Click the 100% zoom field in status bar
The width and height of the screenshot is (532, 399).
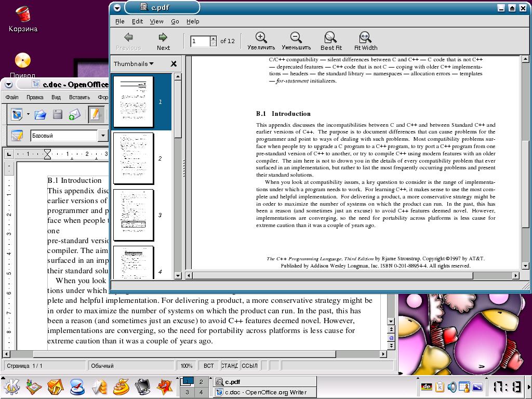pyautogui.click(x=187, y=366)
